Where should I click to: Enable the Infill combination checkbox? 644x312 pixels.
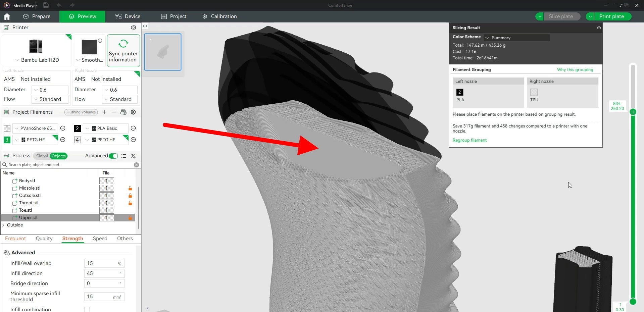pos(87,309)
